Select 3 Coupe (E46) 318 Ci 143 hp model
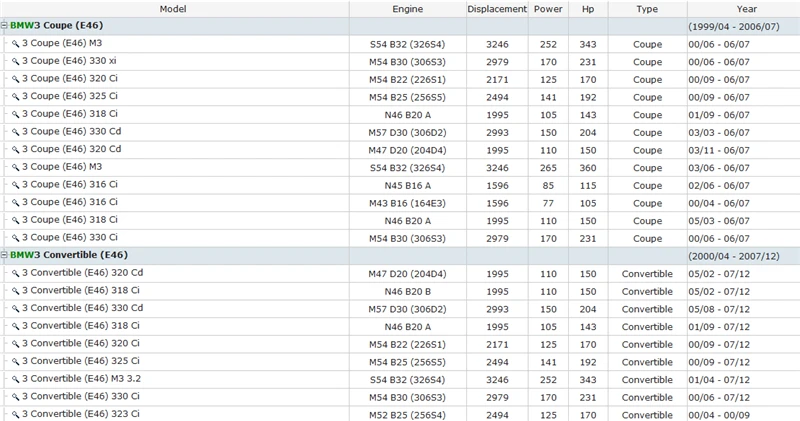This screenshot has width=800, height=421. (69, 114)
